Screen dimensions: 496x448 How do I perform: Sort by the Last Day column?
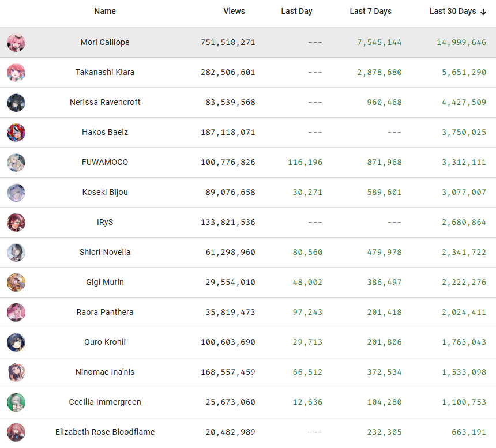(296, 11)
